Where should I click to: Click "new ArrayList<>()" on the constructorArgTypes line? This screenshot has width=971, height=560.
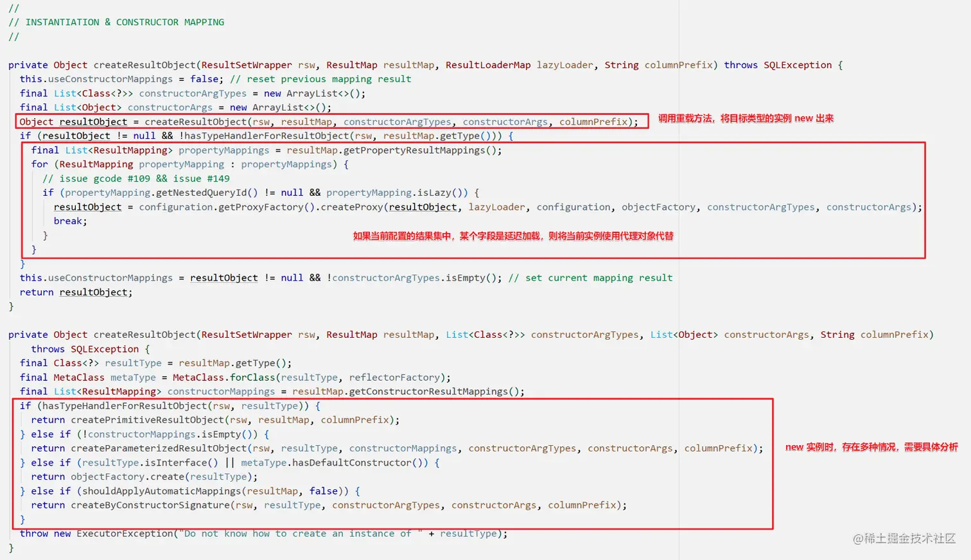312,93
